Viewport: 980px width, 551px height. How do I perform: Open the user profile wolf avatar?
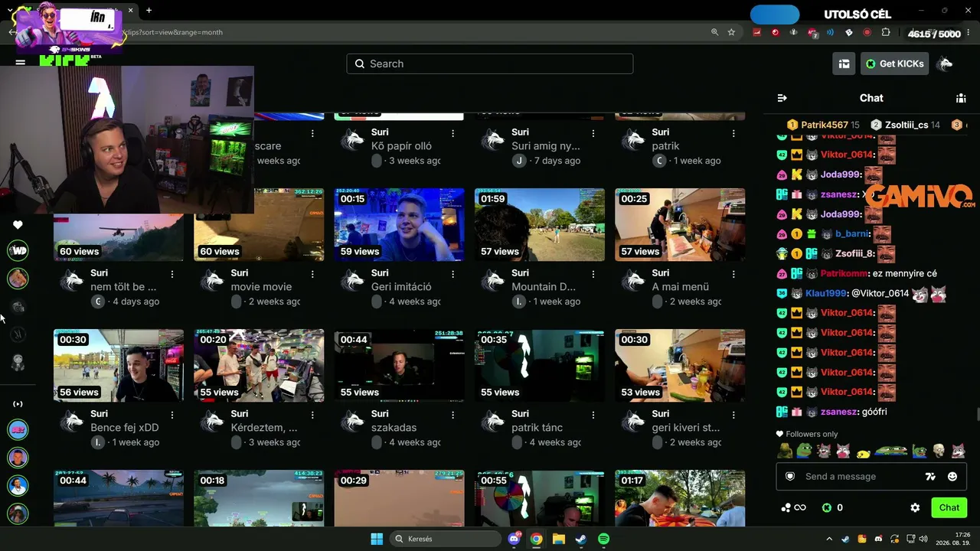(x=945, y=64)
